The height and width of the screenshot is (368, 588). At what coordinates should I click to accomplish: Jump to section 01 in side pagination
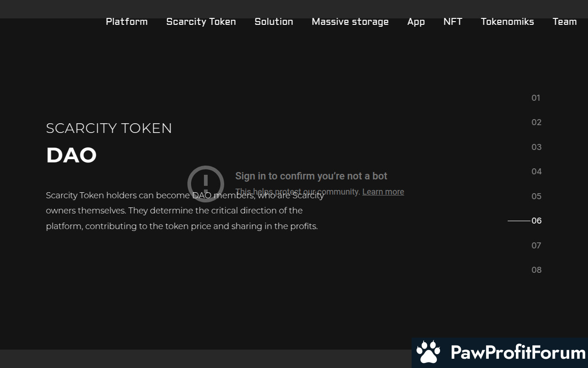tap(536, 98)
